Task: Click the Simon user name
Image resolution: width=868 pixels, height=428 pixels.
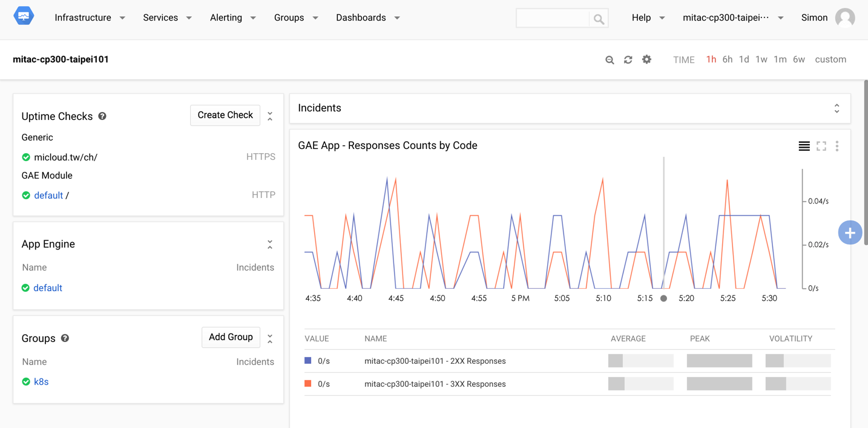Action: 814,18
